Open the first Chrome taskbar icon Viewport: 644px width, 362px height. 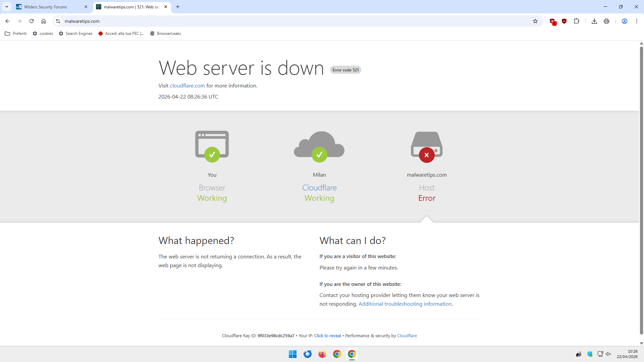pyautogui.click(x=337, y=354)
